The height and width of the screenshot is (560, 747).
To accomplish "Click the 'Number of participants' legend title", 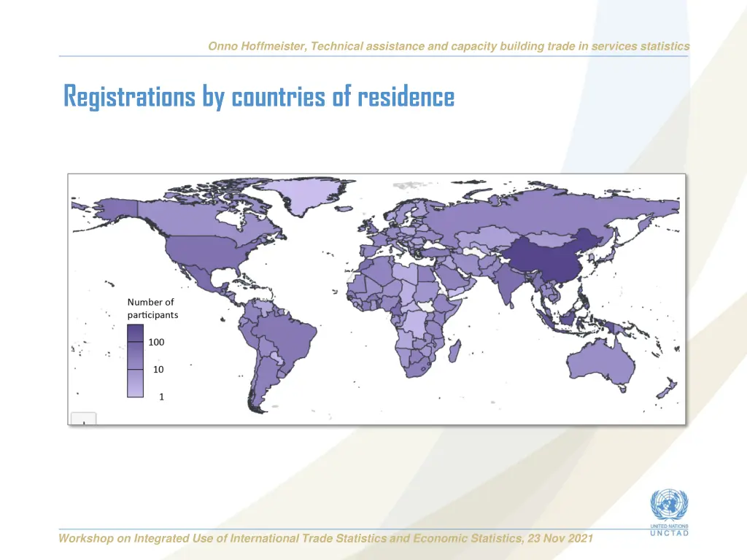I will (152, 308).
